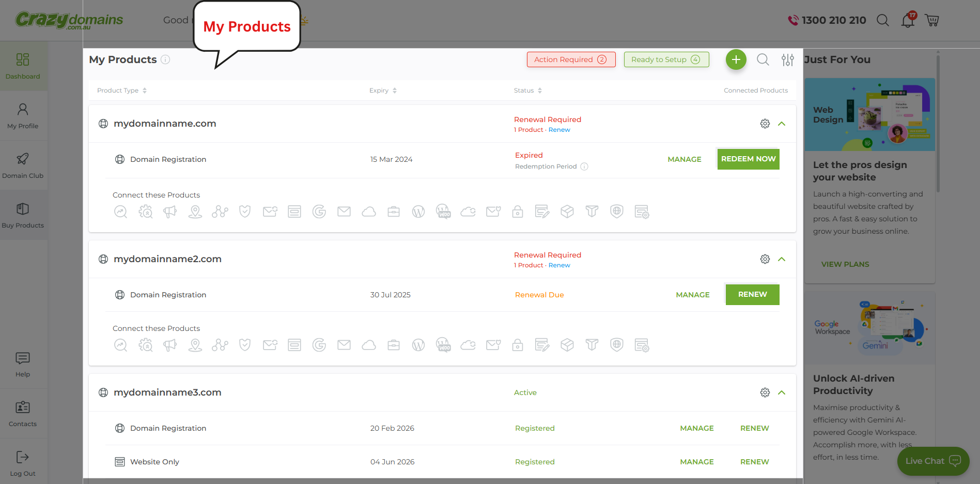Screen dimensions: 980x484
Task: Open Contacts from the sidebar
Action: tap(23, 414)
